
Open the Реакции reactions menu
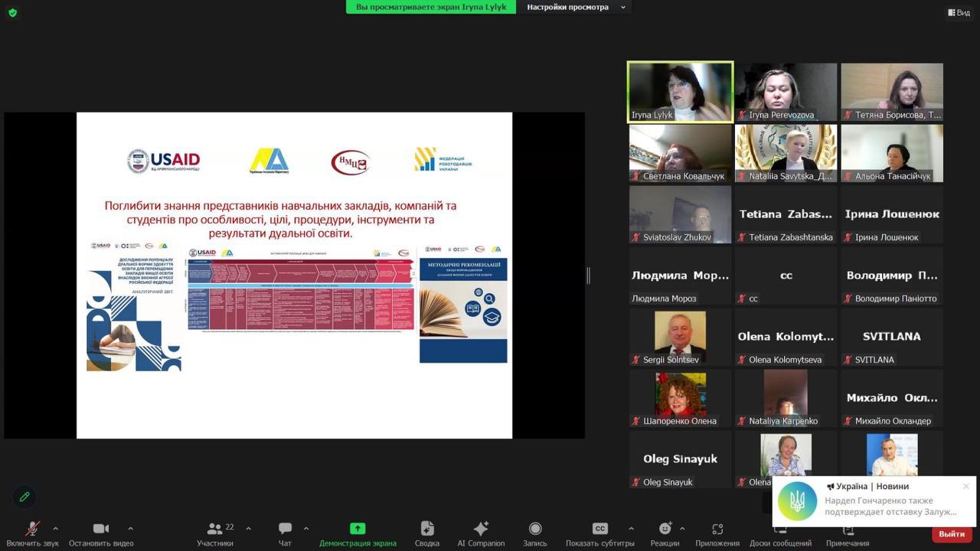(665, 530)
